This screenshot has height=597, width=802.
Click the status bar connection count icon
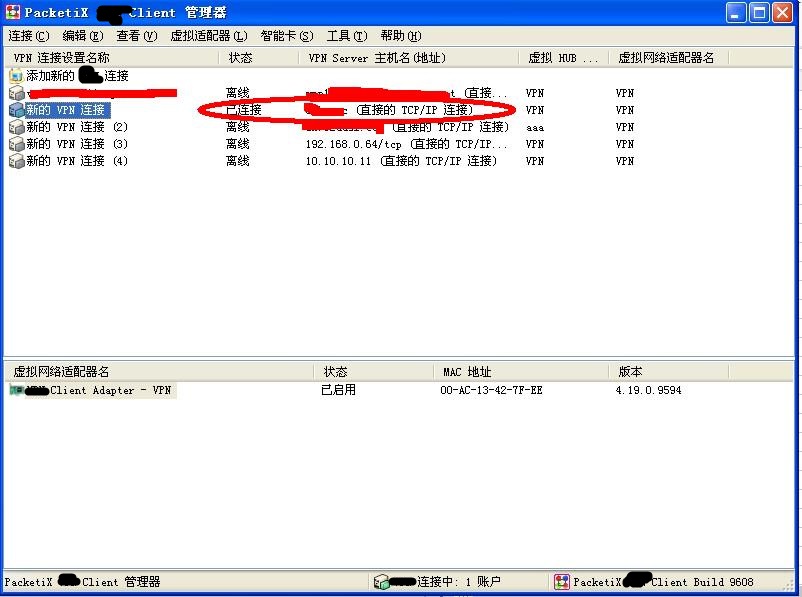click(381, 582)
